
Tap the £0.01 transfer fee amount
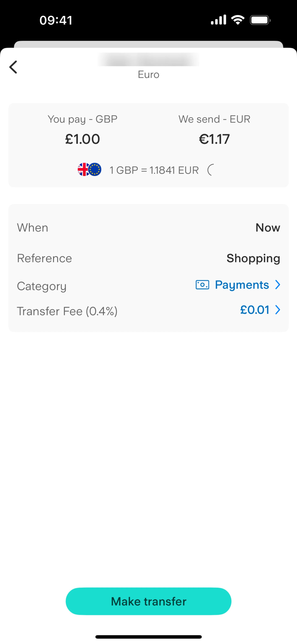point(254,310)
